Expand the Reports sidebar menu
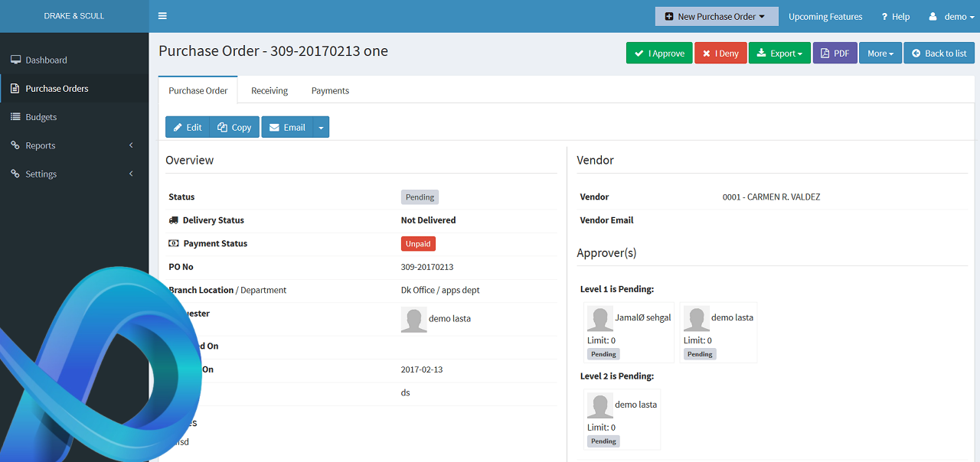This screenshot has width=980, height=462. [x=74, y=145]
